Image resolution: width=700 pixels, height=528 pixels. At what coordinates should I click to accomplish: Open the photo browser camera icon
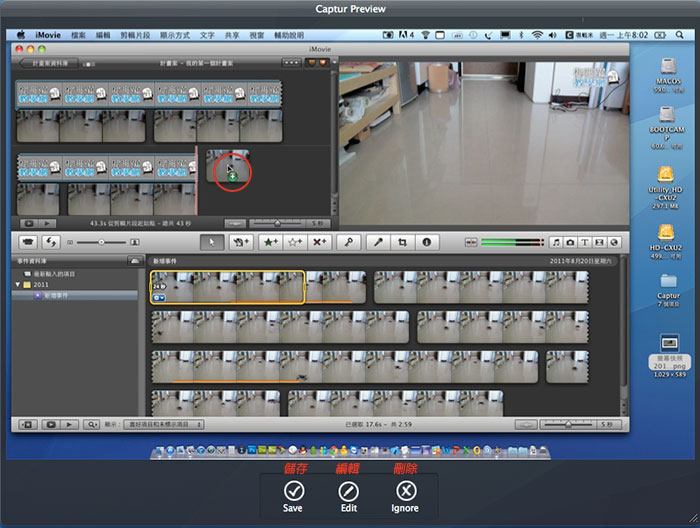(570, 242)
